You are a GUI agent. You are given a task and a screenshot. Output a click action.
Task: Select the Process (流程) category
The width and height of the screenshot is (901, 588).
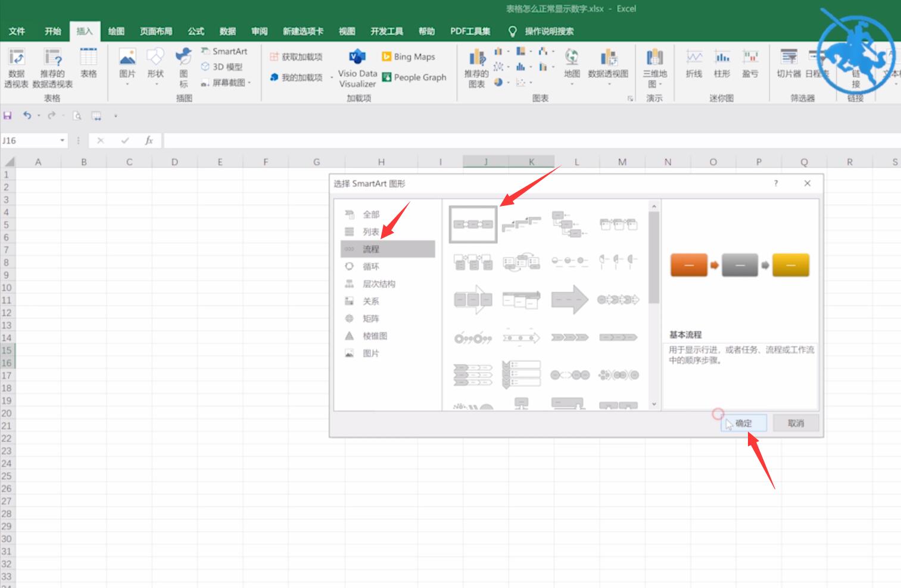[388, 249]
